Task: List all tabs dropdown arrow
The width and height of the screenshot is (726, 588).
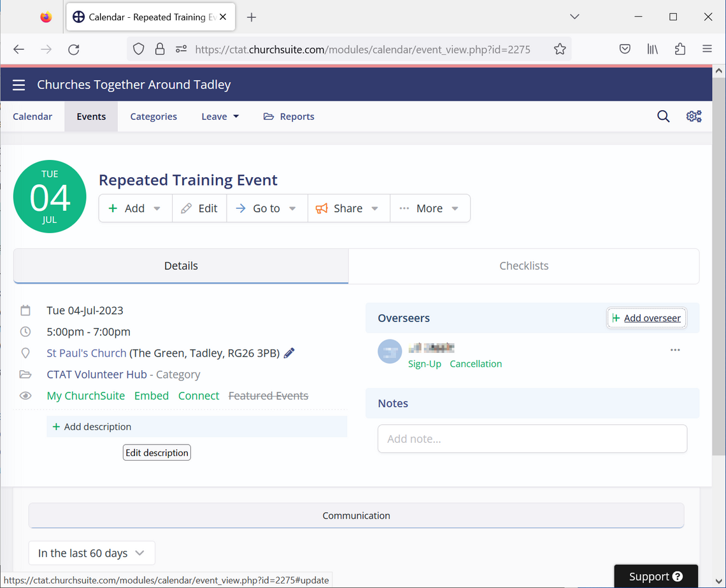Action: 574,17
